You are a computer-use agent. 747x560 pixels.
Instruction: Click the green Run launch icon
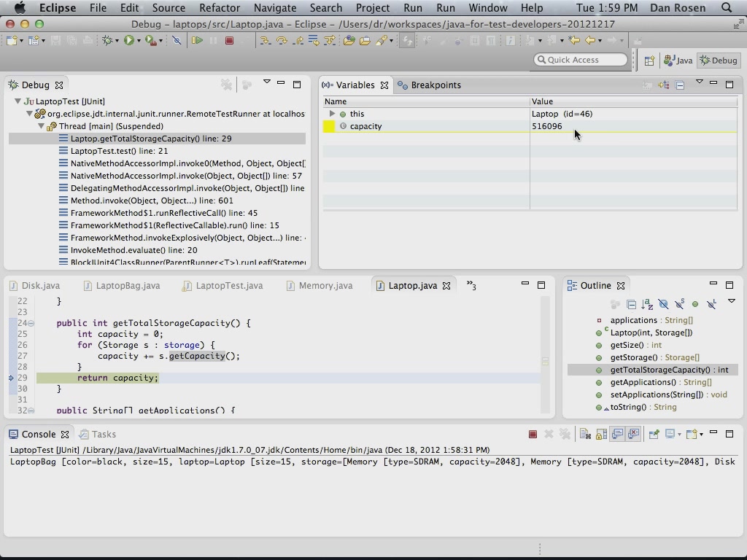128,41
